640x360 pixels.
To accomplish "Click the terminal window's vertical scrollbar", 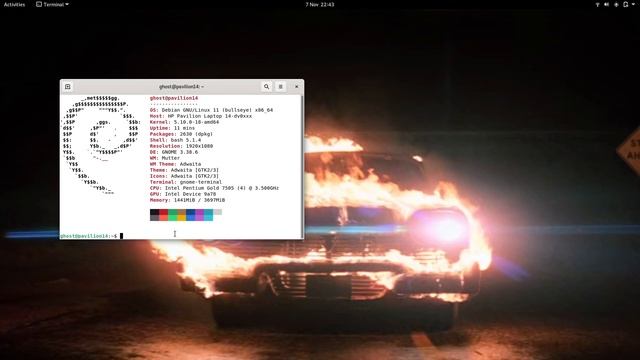I will click(302, 167).
